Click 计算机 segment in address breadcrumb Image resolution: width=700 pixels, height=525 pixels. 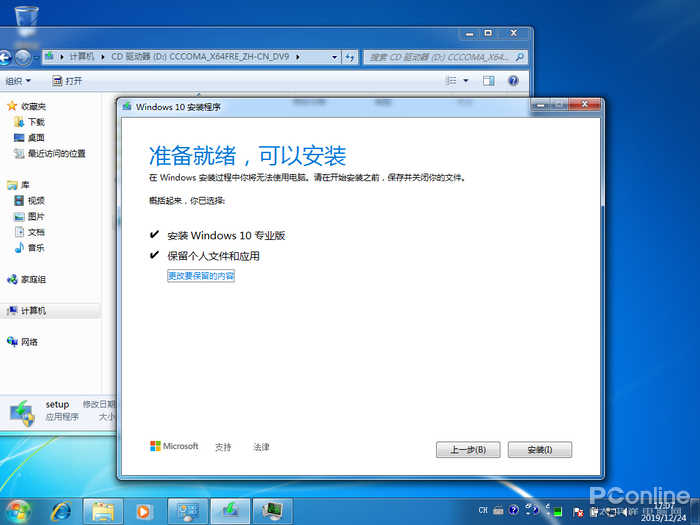tap(82, 57)
